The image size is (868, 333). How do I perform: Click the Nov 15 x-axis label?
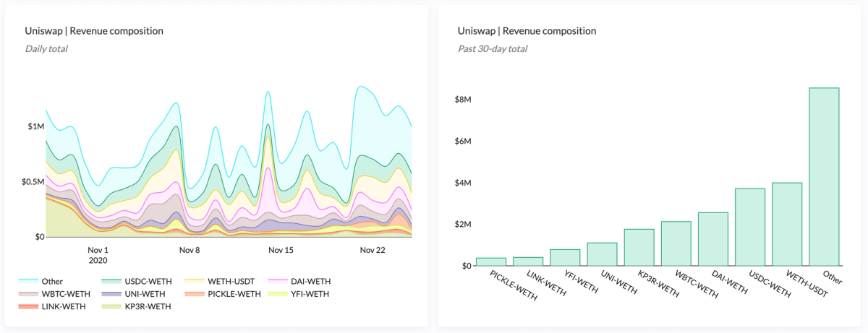[281, 250]
